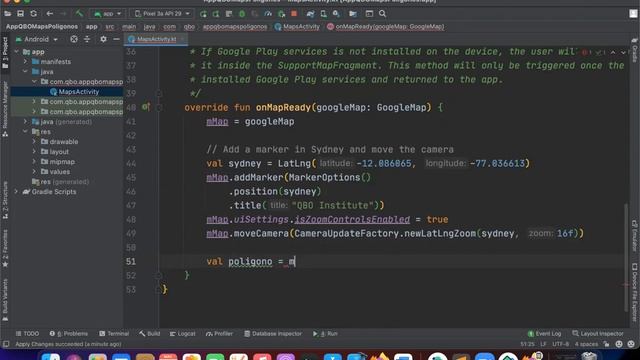Open the Project tool window tab
Image resolution: width=640 pixels, height=360 pixels.
click(5, 53)
